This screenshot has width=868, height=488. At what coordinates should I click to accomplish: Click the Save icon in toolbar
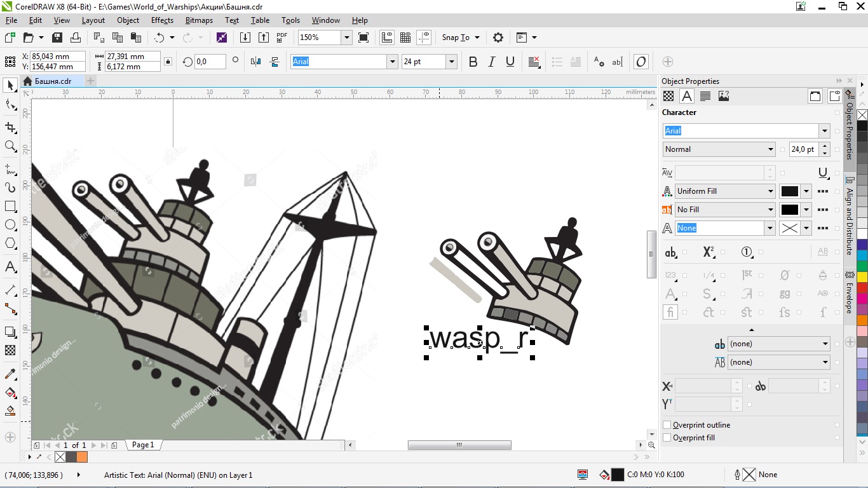pyautogui.click(x=57, y=37)
